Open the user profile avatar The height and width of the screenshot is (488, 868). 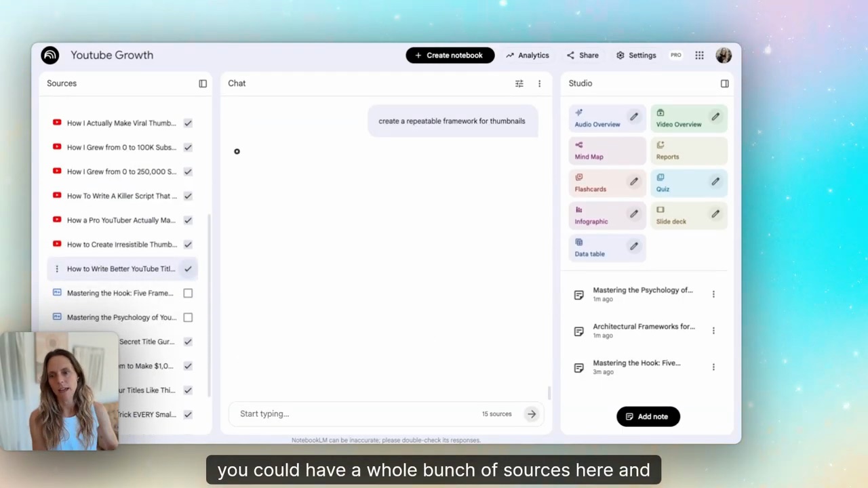click(x=724, y=55)
